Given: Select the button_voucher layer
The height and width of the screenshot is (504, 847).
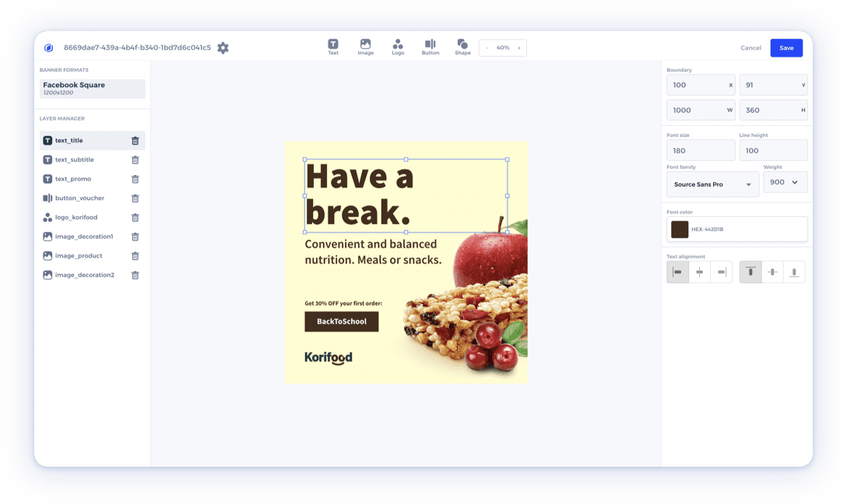Looking at the screenshot, I should click(79, 198).
